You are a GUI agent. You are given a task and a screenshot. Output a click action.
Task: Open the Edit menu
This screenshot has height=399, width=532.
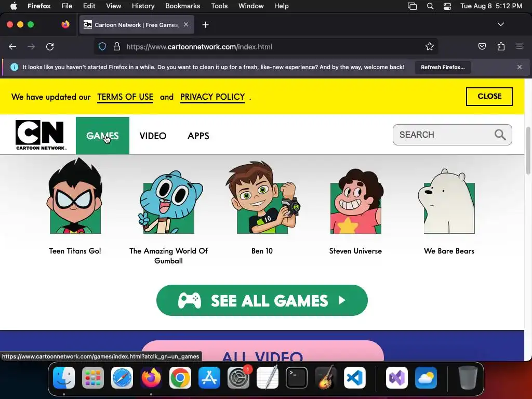(x=89, y=6)
